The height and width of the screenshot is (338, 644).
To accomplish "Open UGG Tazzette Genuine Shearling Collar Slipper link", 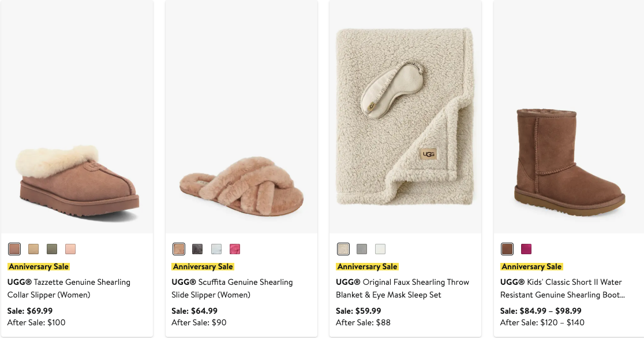I will click(69, 288).
